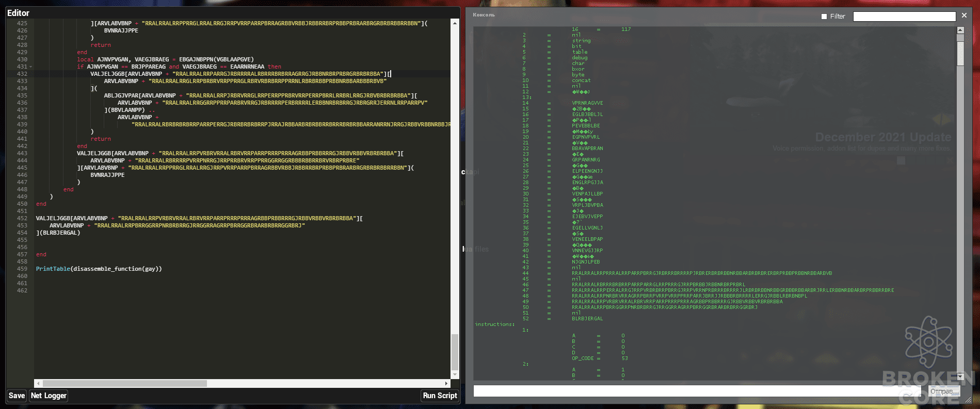Click the Консоль window title
This screenshot has width=980, height=409.
(x=484, y=15)
